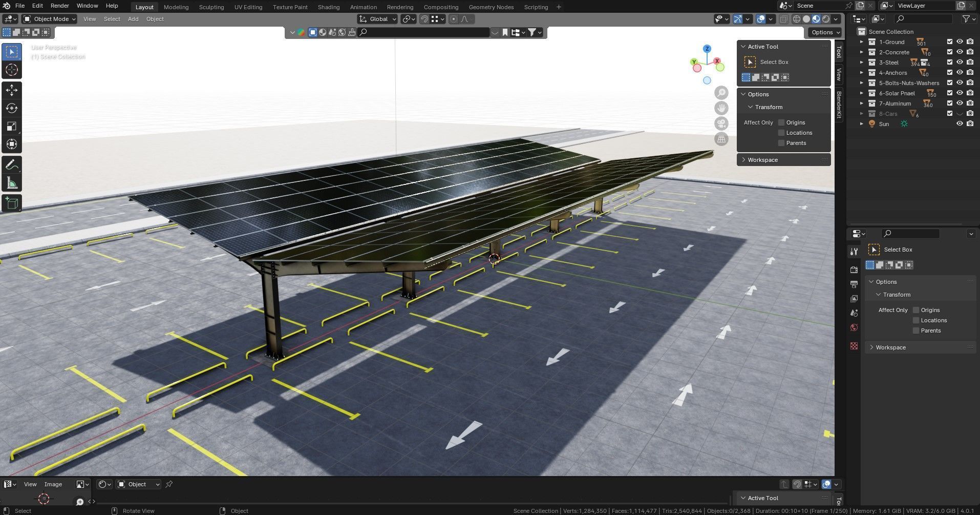Click the Pan view hand gizmo
The image size is (980, 515).
click(721, 108)
